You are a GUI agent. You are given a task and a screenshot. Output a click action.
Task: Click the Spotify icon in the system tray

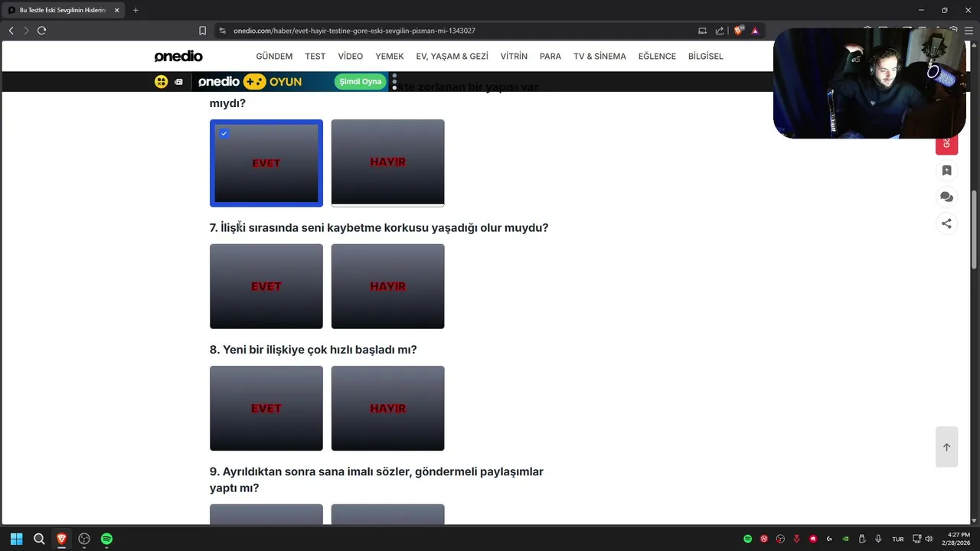pos(748,539)
